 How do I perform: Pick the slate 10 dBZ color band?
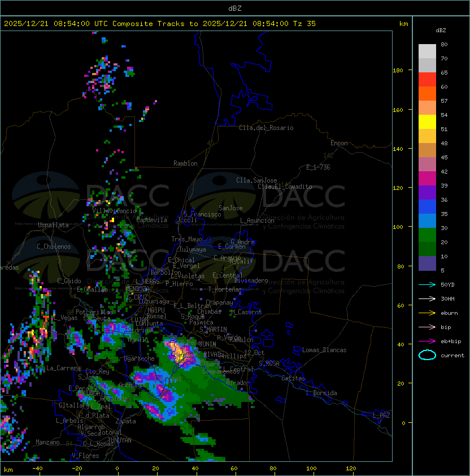point(427,263)
